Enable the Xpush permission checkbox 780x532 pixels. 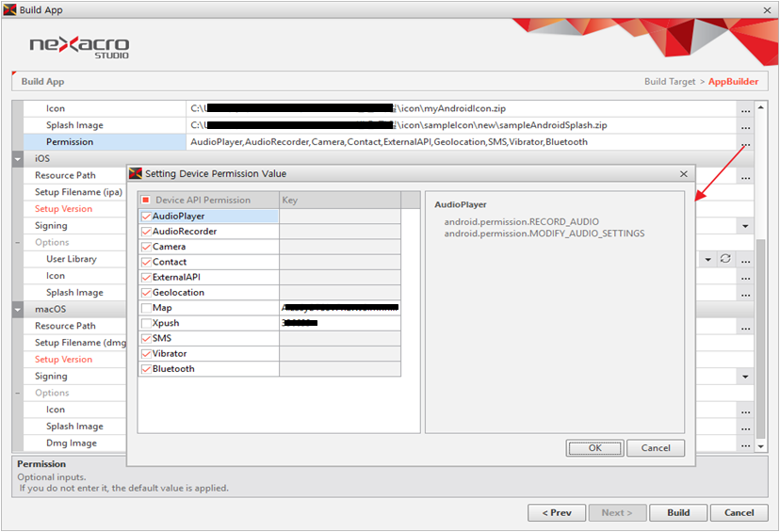145,323
